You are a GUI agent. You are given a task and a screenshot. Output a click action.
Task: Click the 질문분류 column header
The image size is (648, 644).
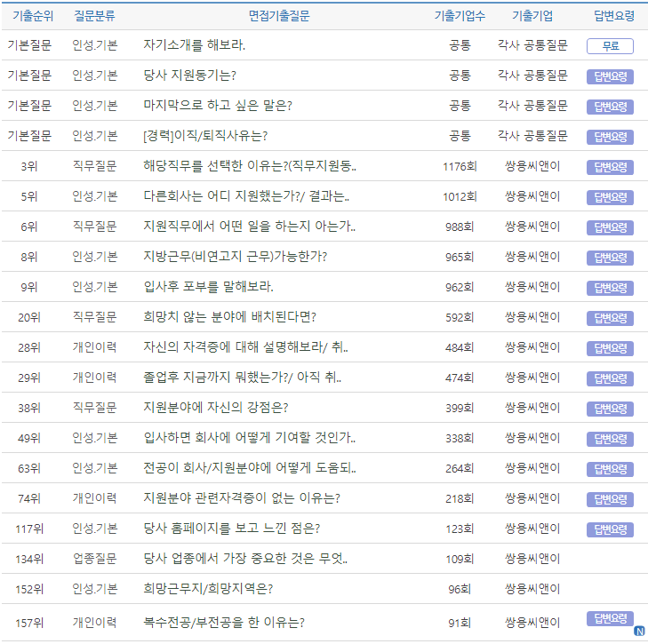pyautogui.click(x=94, y=15)
